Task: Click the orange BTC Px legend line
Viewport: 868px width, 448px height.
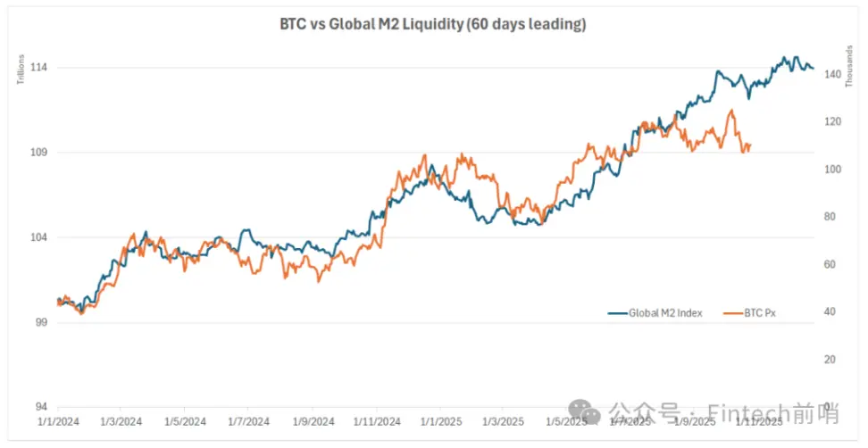Action: (x=732, y=313)
